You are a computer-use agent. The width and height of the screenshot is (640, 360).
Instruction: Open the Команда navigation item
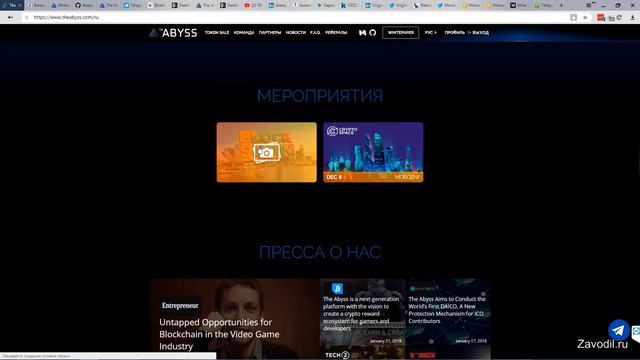click(x=244, y=33)
